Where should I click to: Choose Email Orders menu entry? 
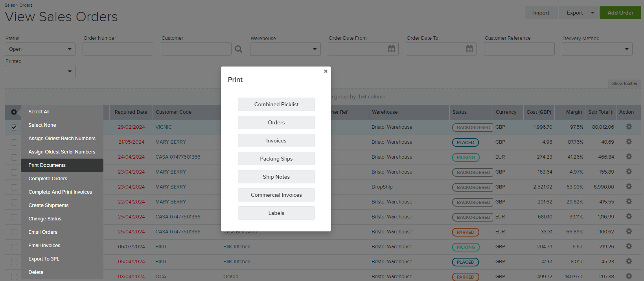pyautogui.click(x=62, y=232)
